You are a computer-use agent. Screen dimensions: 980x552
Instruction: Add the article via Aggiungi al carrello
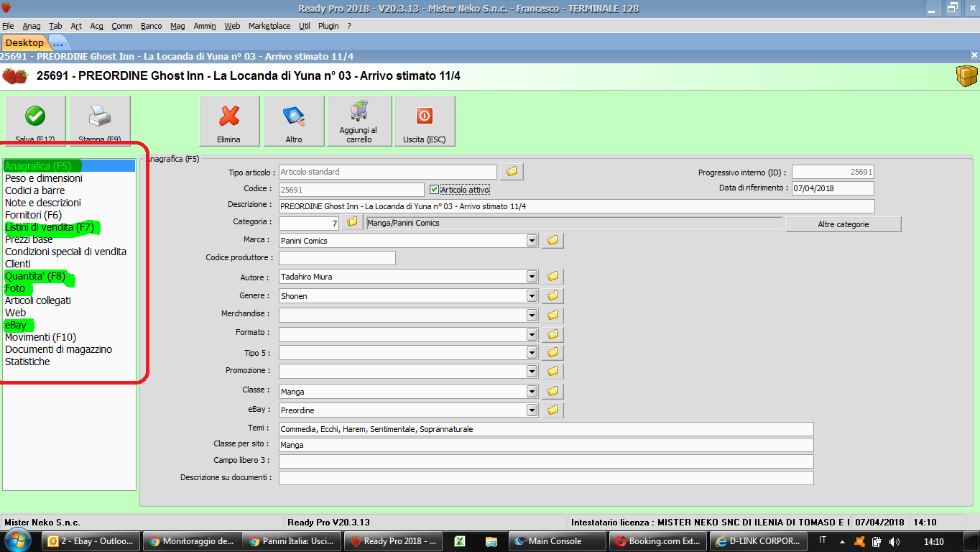click(359, 121)
